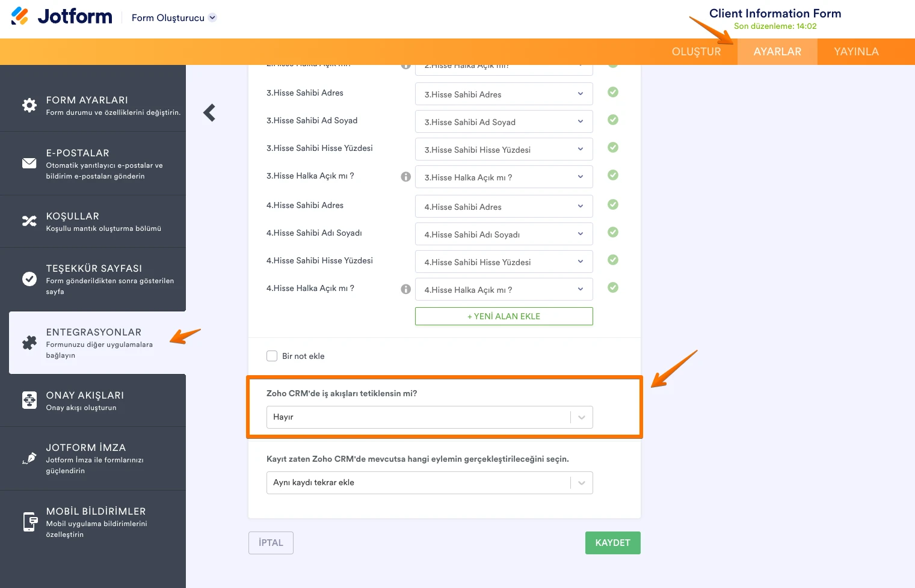Open the Form Ayarları gear icon

click(x=29, y=105)
